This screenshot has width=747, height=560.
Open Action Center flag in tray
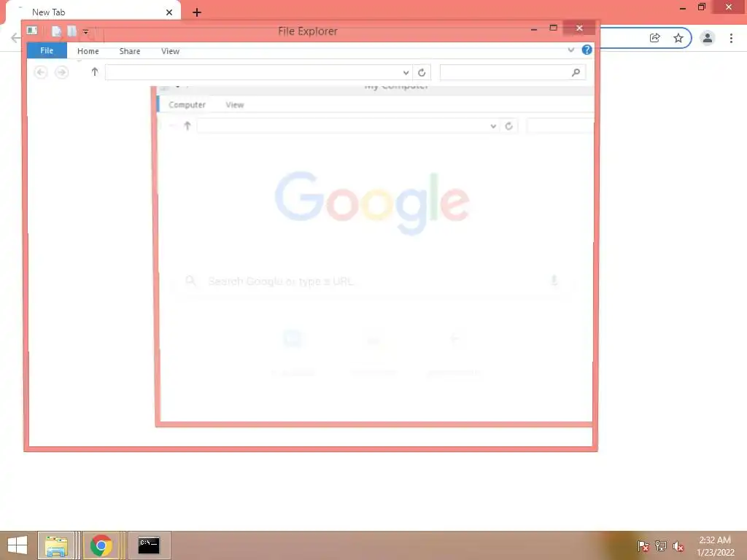643,545
